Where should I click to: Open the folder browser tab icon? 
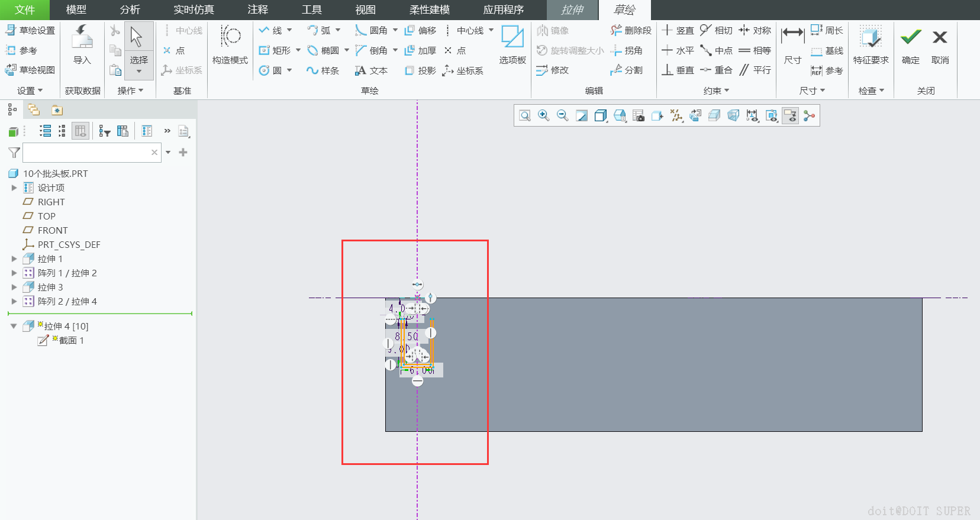tap(34, 110)
